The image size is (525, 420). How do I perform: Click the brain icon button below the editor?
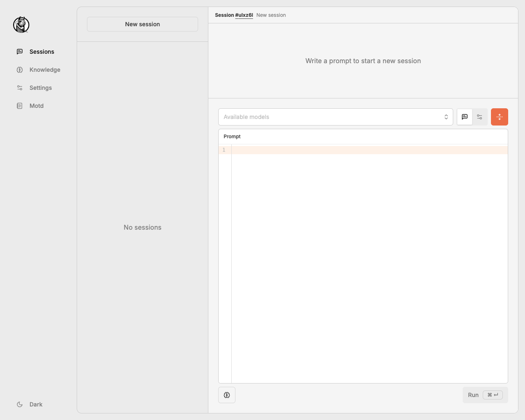pyautogui.click(x=227, y=395)
